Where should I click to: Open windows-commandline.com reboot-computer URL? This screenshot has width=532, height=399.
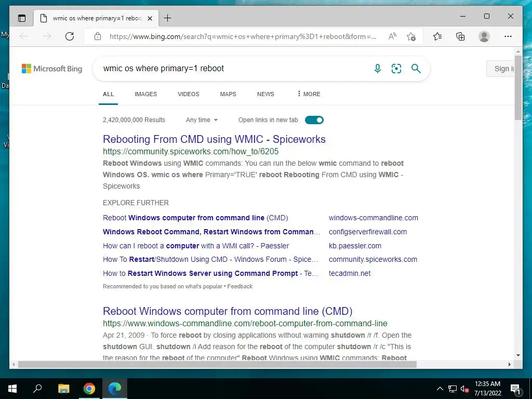(x=245, y=323)
